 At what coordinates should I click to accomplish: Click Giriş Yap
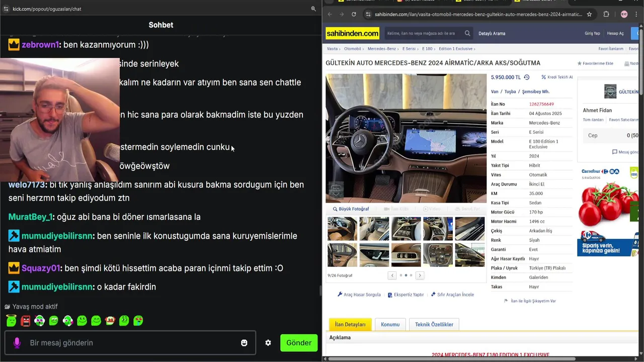tap(592, 34)
